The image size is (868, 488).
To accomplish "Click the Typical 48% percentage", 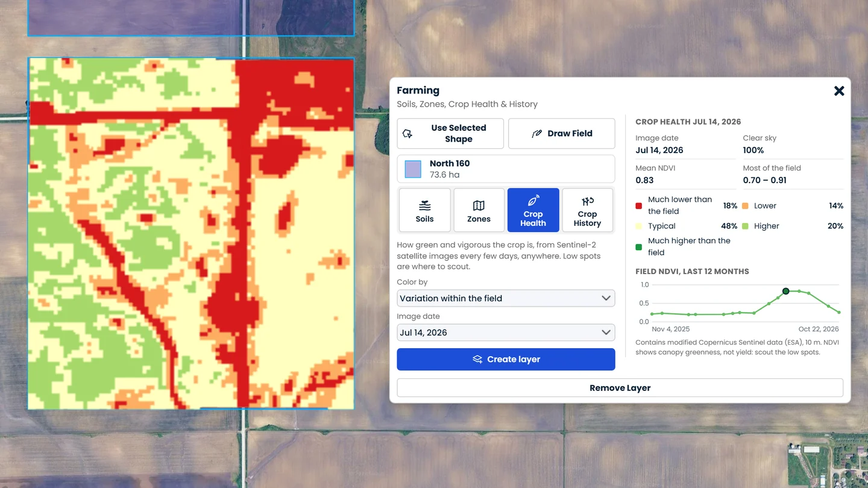I will click(729, 226).
